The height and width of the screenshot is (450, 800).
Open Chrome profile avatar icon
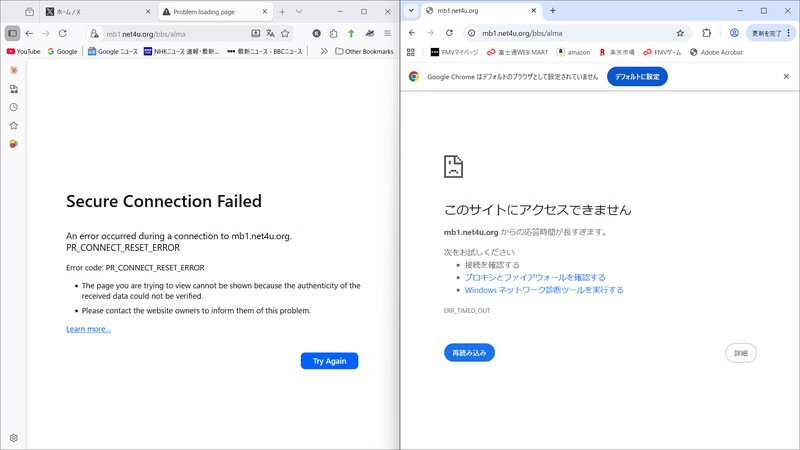pos(734,32)
